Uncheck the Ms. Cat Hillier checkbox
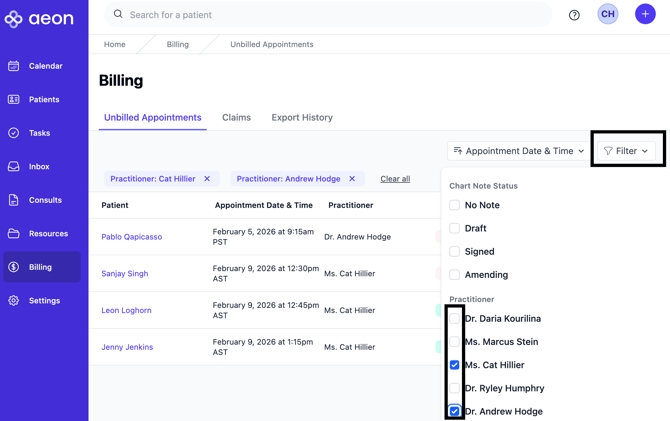This screenshot has height=421, width=670. pos(454,365)
